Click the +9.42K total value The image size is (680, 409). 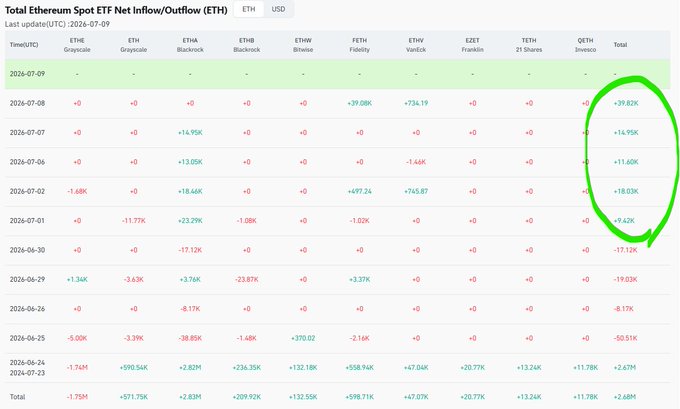[x=624, y=221]
